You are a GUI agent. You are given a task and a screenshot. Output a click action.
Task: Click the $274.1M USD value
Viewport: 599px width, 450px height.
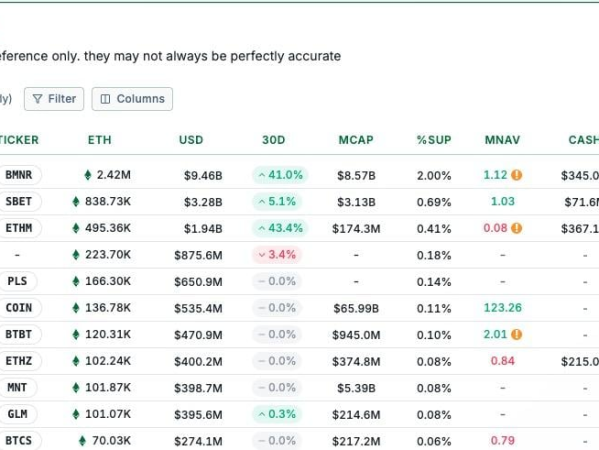198,441
